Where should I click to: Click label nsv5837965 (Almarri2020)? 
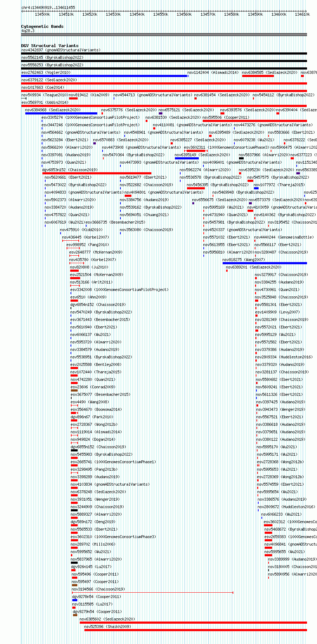pos(97,559)
